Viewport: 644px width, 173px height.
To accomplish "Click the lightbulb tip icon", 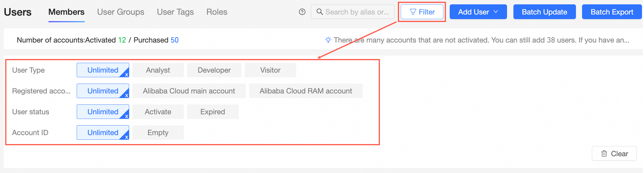I will 328,40.
